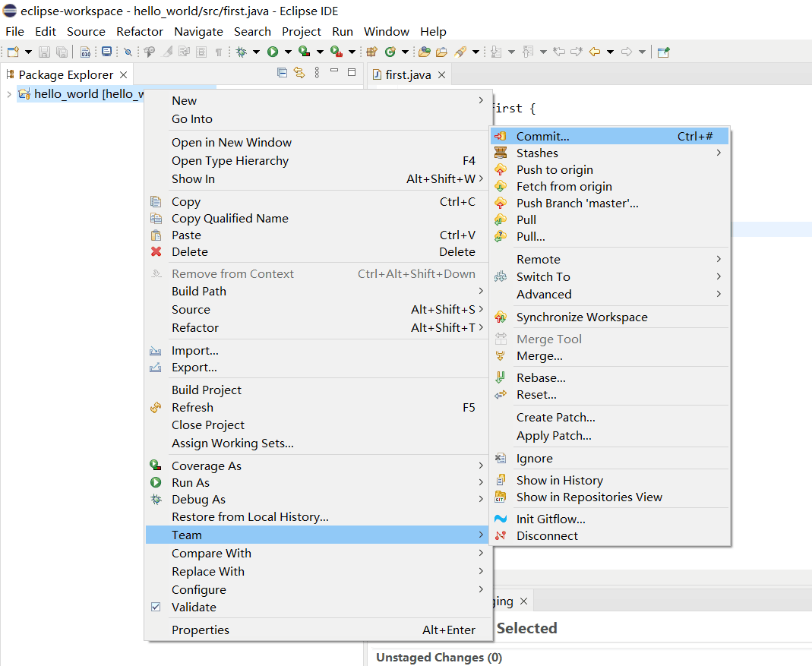The height and width of the screenshot is (666, 812).
Task: Open the Navigate menu
Action: click(198, 32)
